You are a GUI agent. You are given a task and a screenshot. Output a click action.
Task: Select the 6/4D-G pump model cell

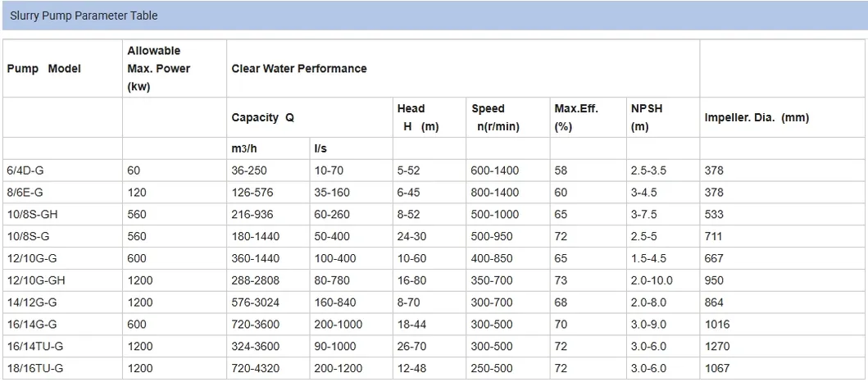coord(25,171)
